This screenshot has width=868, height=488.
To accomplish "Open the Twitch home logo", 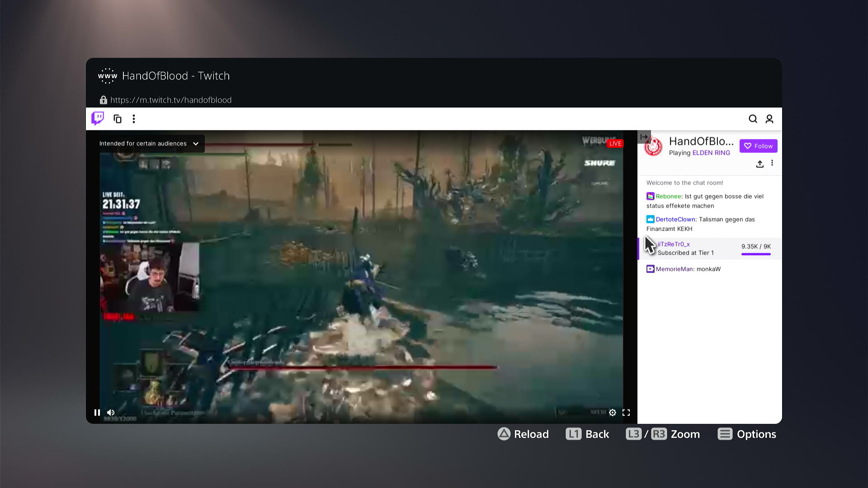I will tap(98, 118).
